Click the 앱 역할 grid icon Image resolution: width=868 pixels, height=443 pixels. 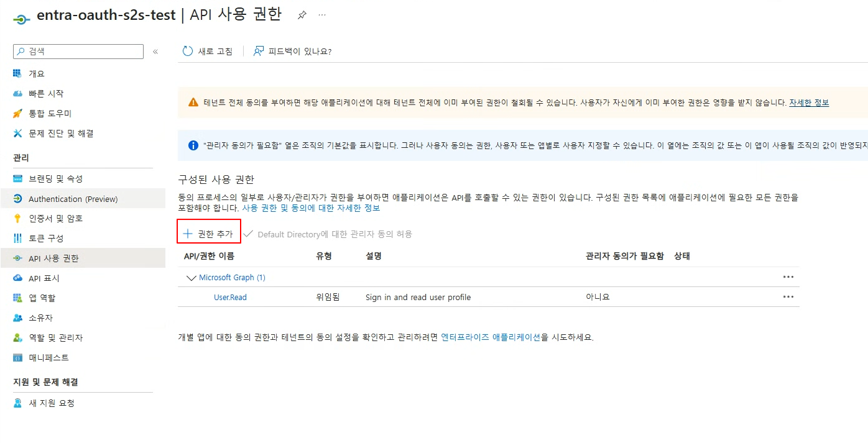click(17, 298)
